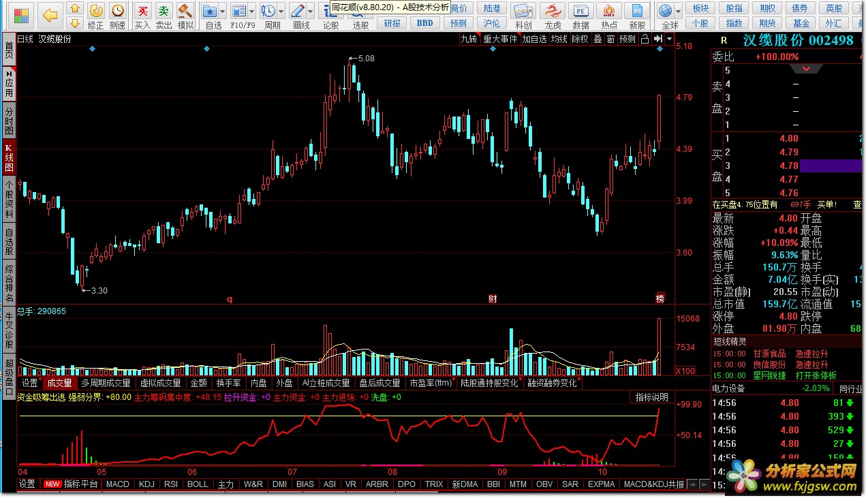Open the 个股资料 sidebar tab
This screenshot has height=498, width=868.
(x=8, y=199)
